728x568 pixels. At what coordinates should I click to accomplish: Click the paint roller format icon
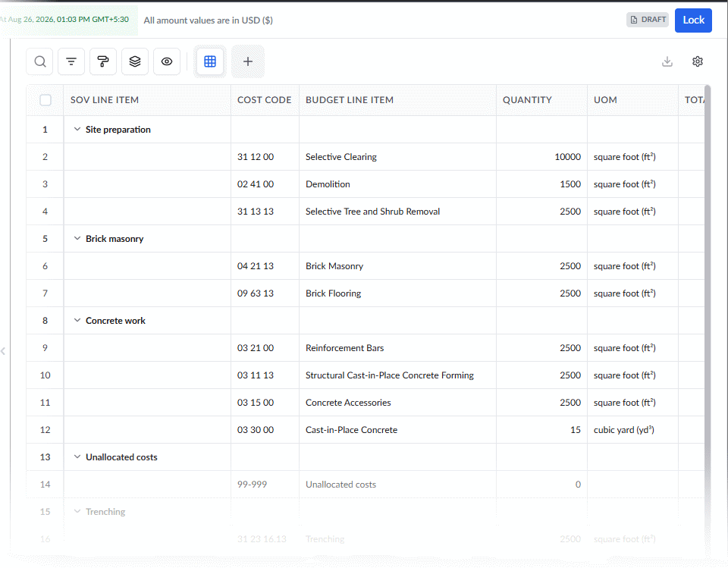click(x=103, y=61)
